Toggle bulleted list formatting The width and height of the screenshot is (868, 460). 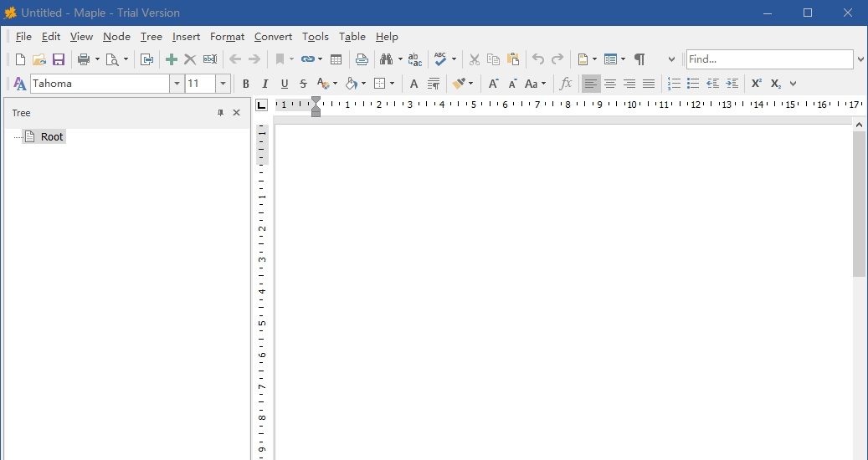pos(693,84)
